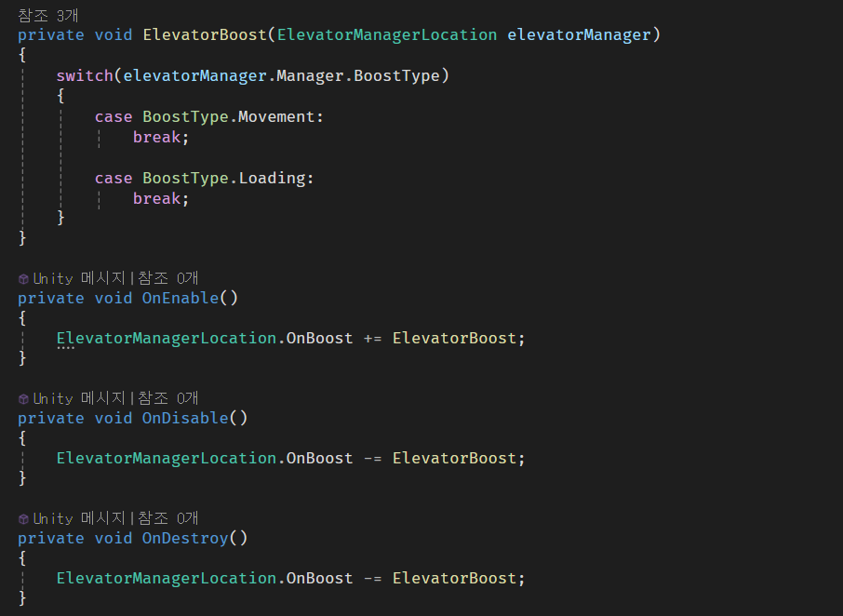Screen dimensions: 843x616
Task: Open 'Unity 메시지' CodeLens above OnDestroy
Action: coord(79,518)
